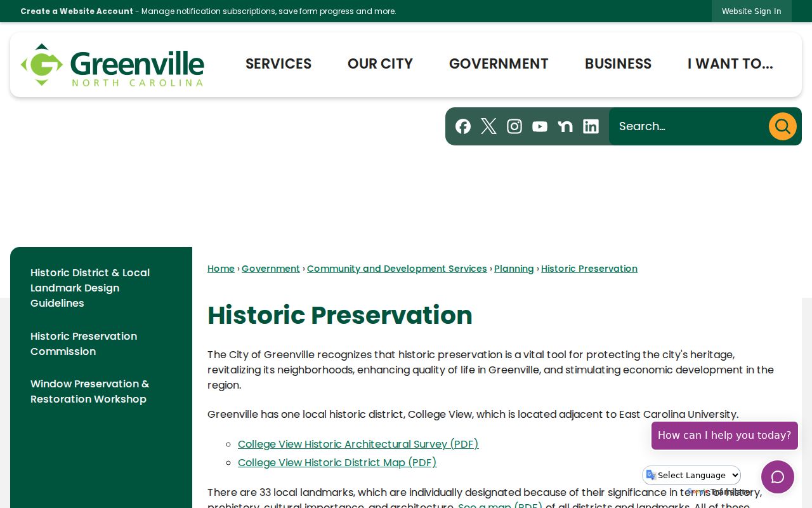Click the 'How can I help you today?' bubble
This screenshot has width=812, height=508.
[724, 436]
